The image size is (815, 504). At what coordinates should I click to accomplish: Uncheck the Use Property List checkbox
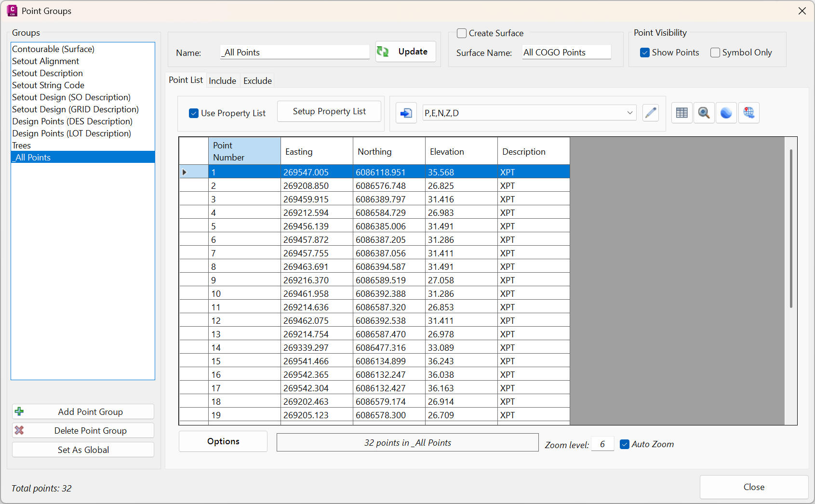pyautogui.click(x=194, y=113)
